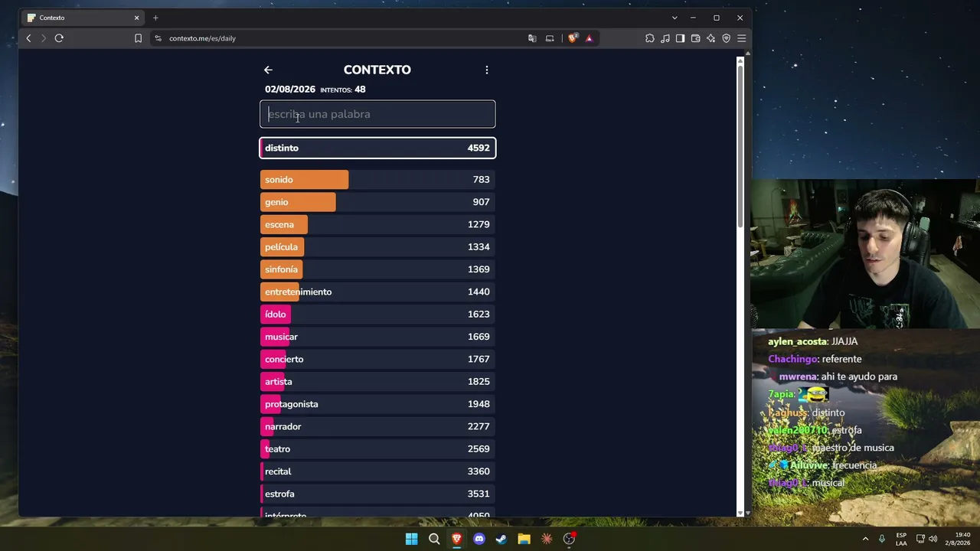Open the volume speaker control
Screen dimensions: 980x551
pos(933,539)
